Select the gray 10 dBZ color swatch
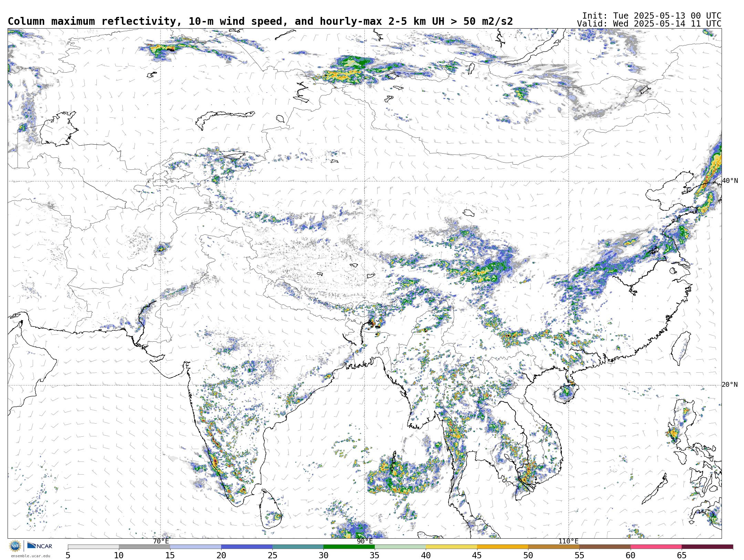This screenshot has height=560, width=744. pos(144,547)
